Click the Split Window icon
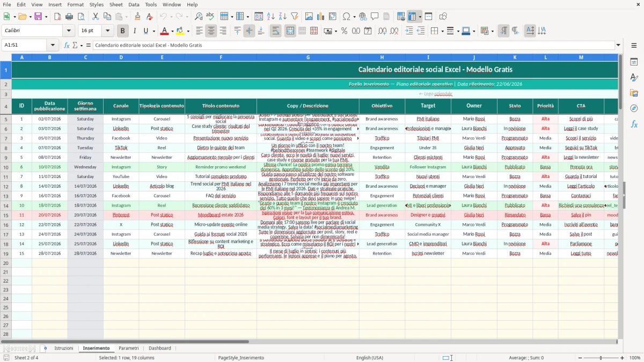This screenshot has height=362, width=644. 429,17
